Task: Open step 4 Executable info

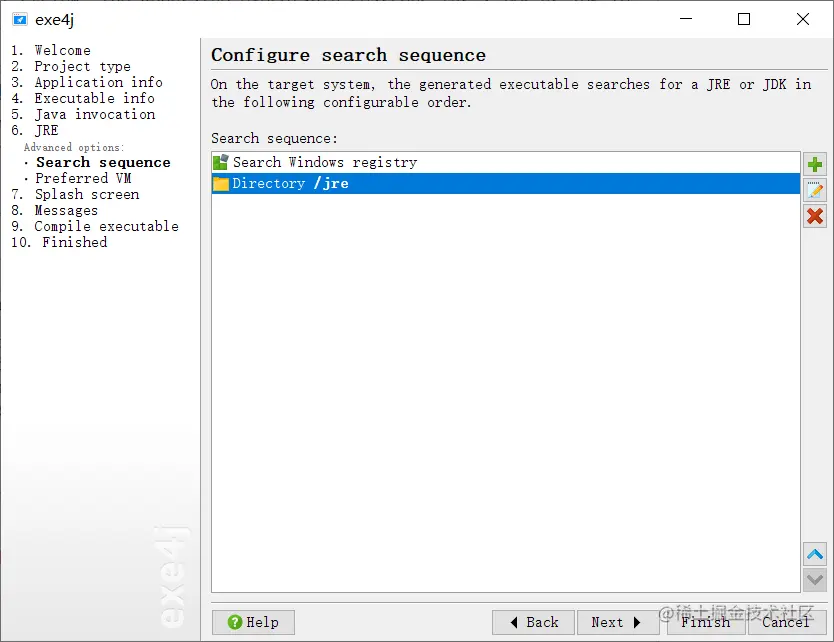Action: (83, 98)
